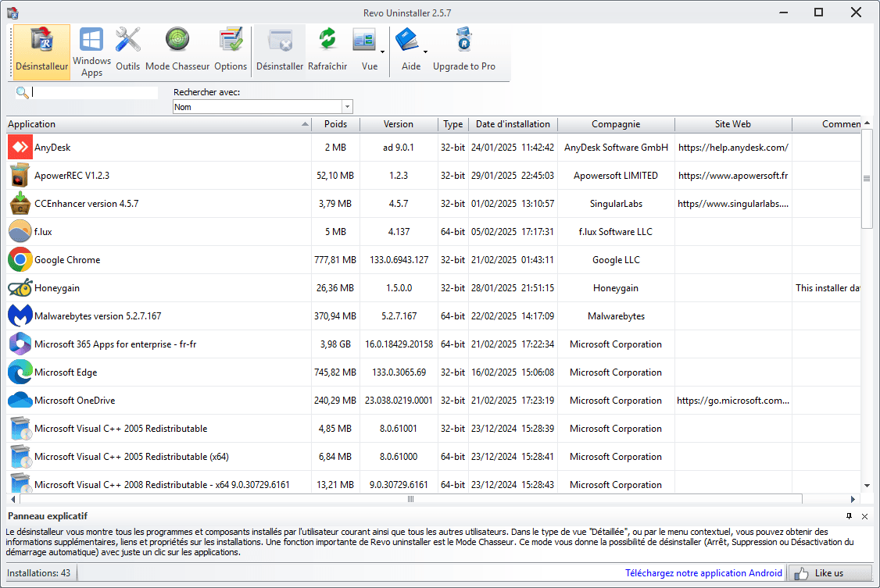The width and height of the screenshot is (880, 588).
Task: Select the AnyDesk icon
Action: pos(20,148)
